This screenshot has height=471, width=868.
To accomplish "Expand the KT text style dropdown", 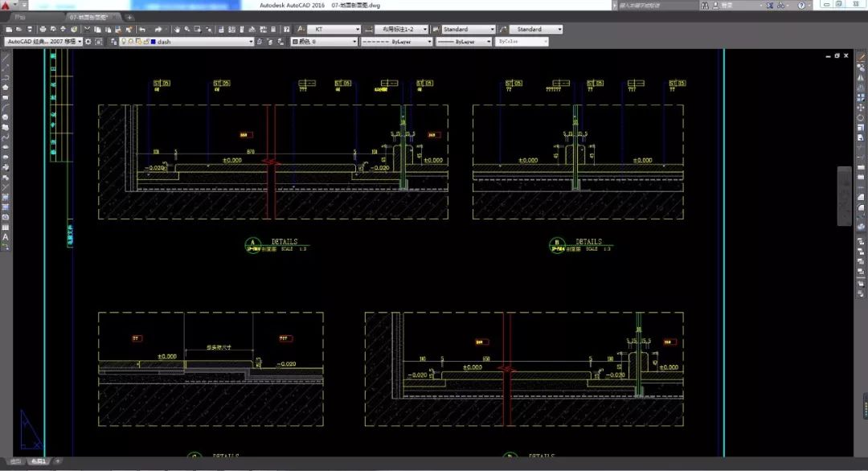I will [358, 30].
